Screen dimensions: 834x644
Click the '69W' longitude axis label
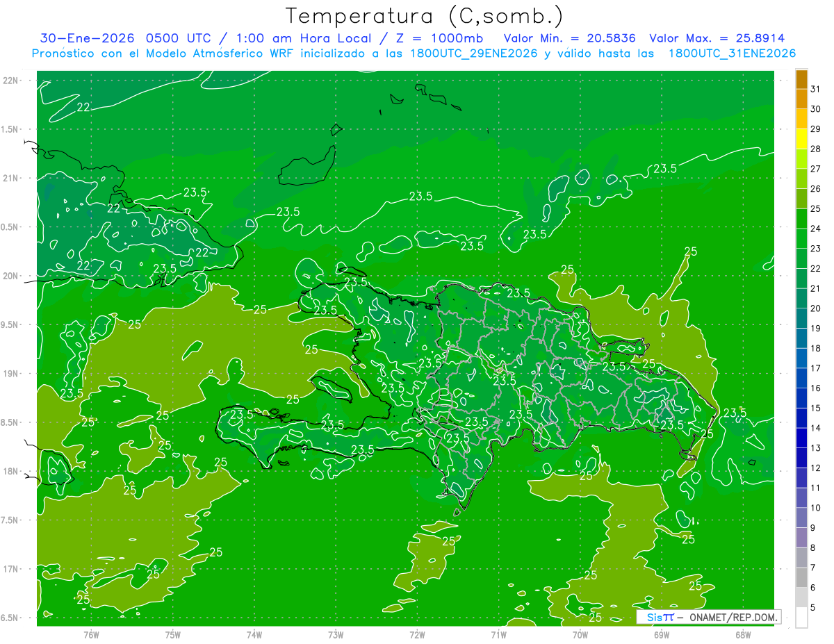click(x=662, y=635)
